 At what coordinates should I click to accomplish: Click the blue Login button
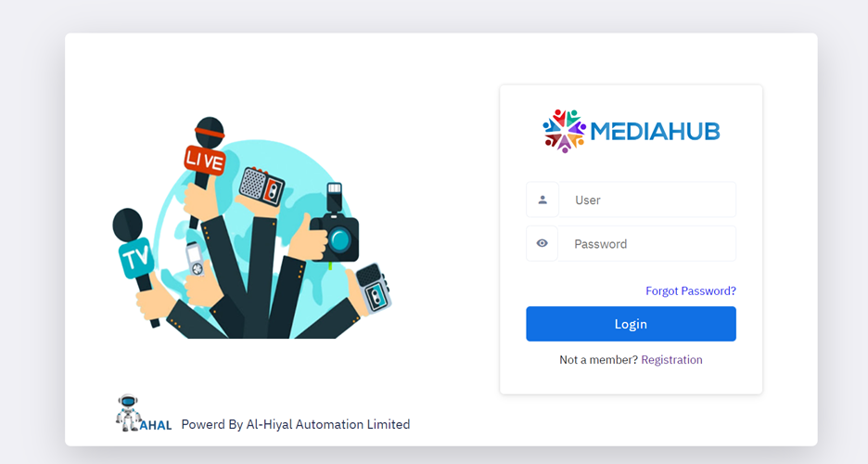tap(632, 324)
